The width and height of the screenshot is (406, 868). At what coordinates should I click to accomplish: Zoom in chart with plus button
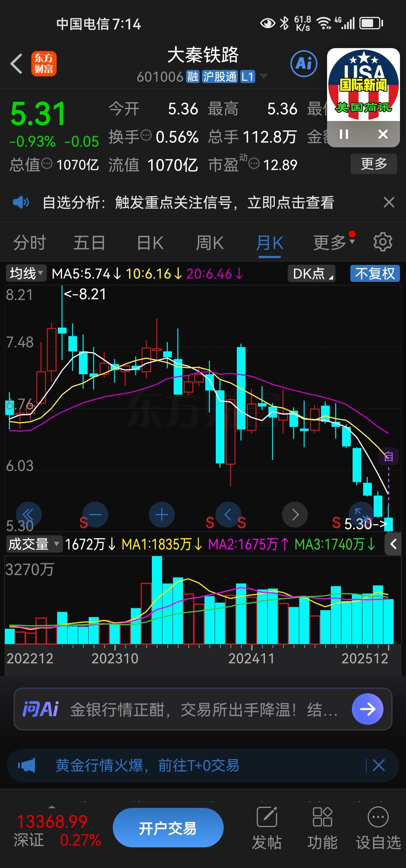point(162,515)
